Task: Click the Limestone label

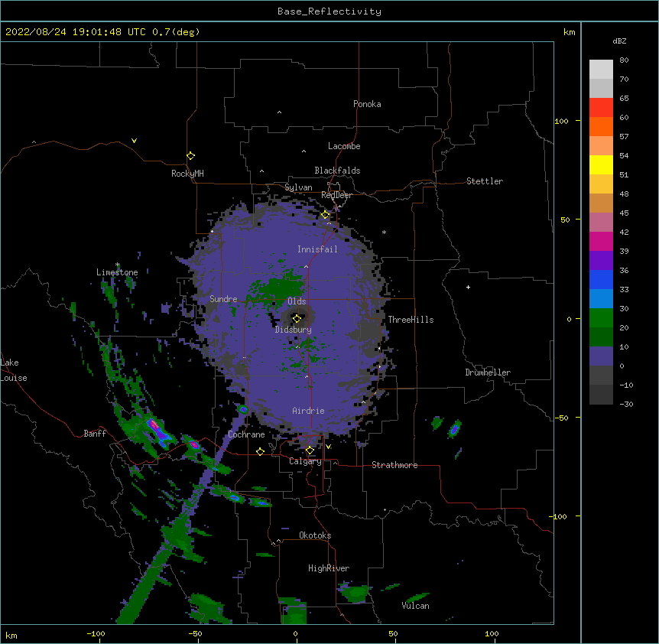Action: [x=117, y=272]
